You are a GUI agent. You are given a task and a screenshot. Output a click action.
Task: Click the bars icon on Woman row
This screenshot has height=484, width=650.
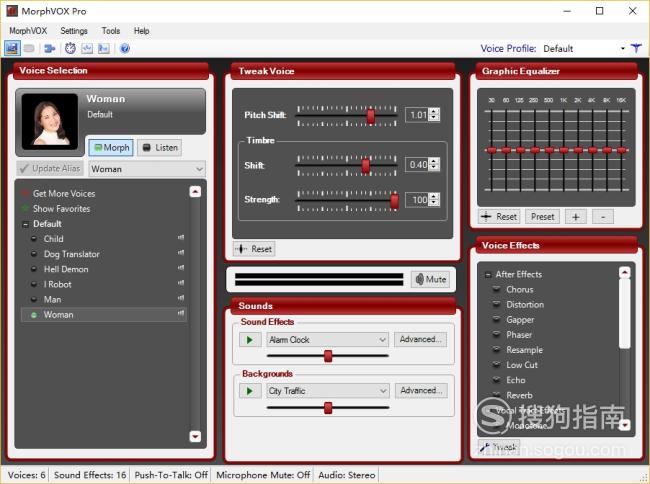pos(181,313)
